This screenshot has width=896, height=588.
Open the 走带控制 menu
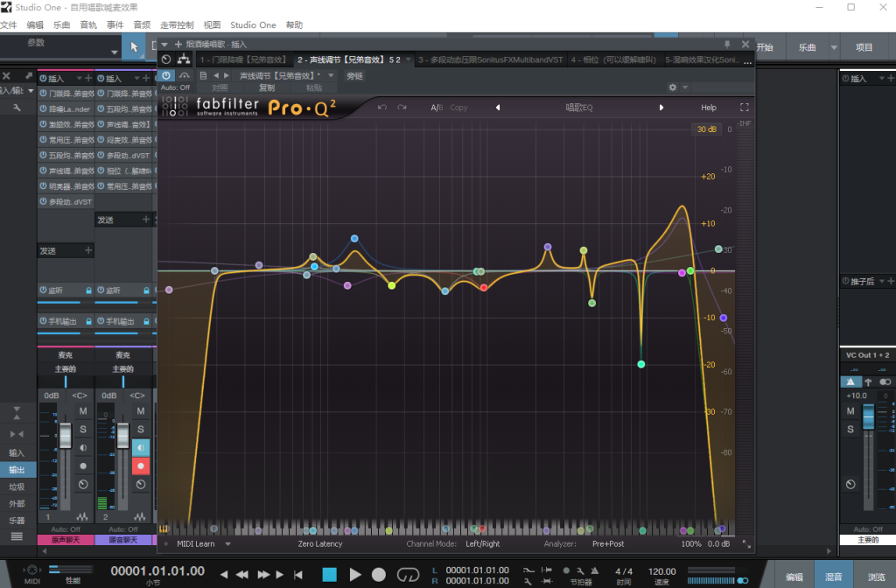tap(177, 25)
